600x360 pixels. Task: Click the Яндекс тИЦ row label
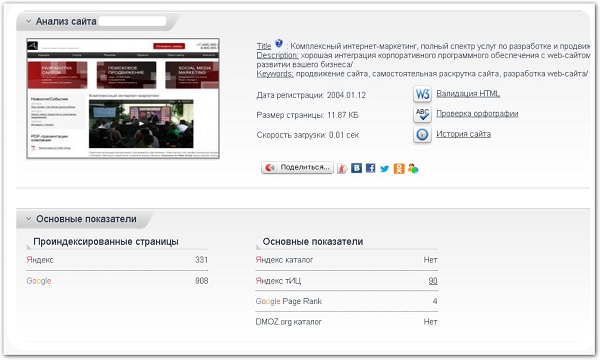[278, 281]
